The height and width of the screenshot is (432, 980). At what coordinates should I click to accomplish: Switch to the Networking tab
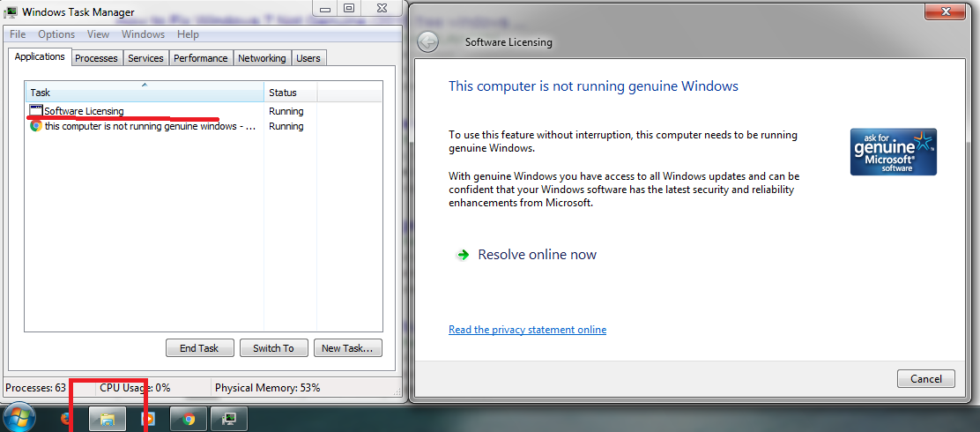[262, 58]
